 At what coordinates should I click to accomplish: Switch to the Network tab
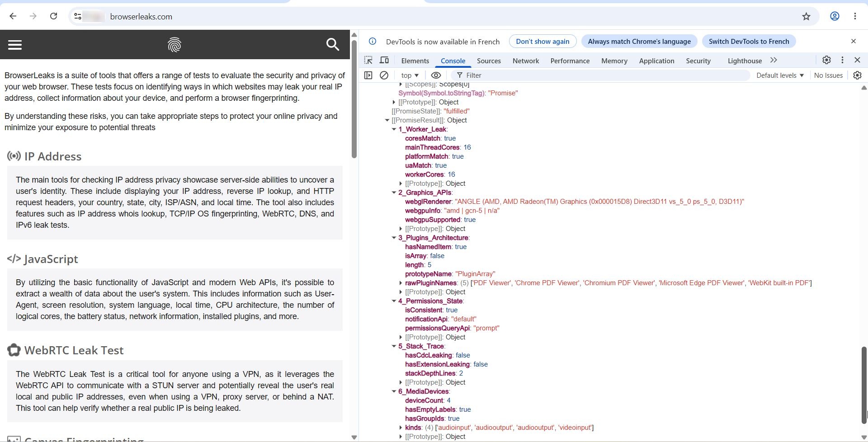pos(526,61)
